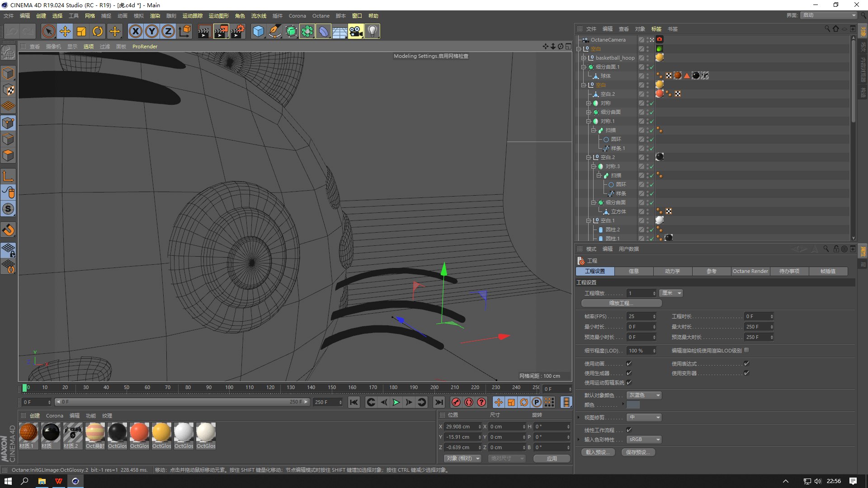Screen dimensions: 868x488
Task: Open the 厘米 unit dropdown
Action: [x=671, y=293]
